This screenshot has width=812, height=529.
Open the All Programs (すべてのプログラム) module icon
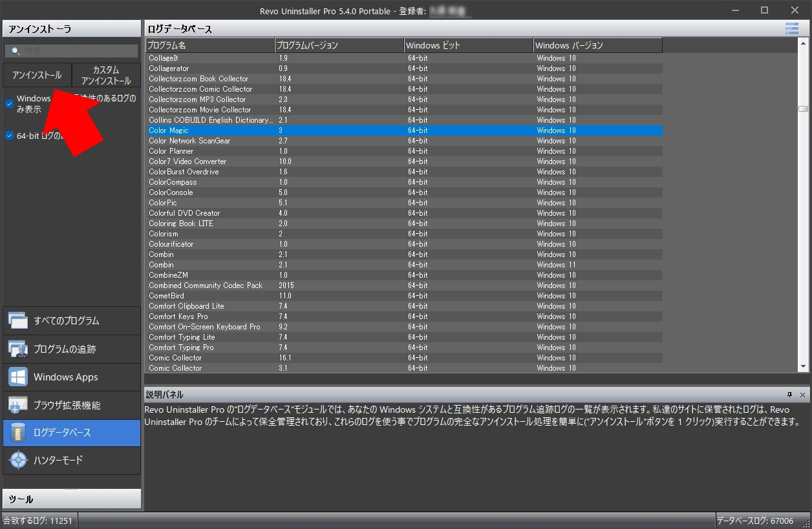18,320
